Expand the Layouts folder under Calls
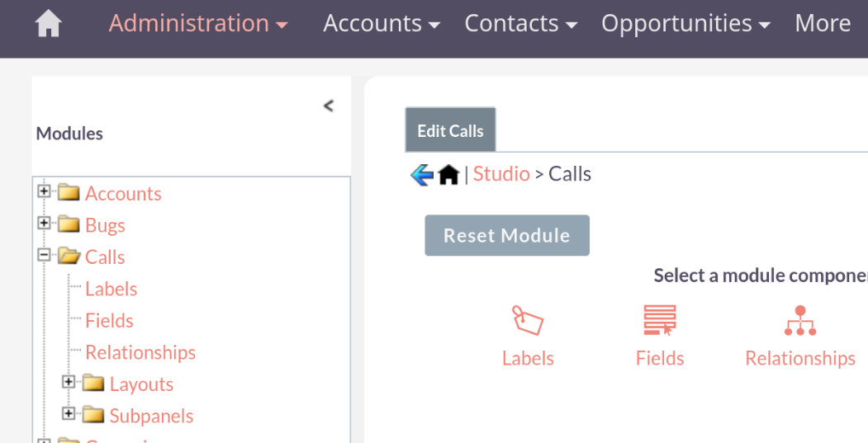868x443 pixels. tap(68, 382)
